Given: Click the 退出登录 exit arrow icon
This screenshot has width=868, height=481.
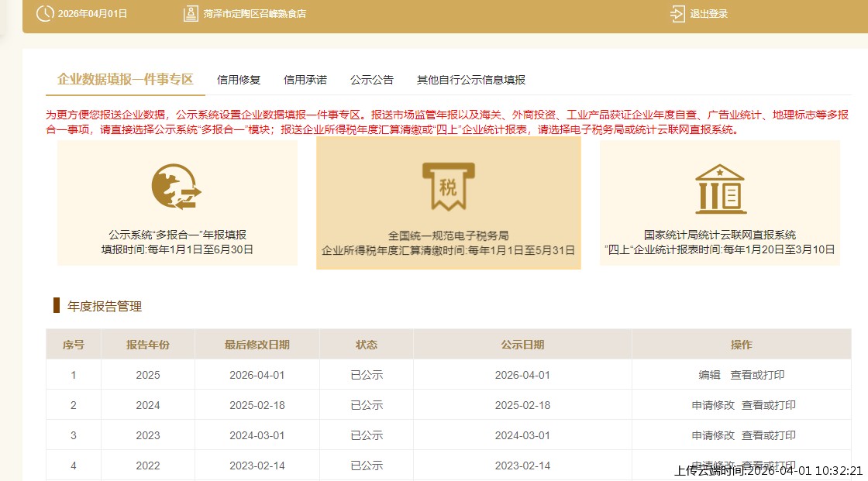Looking at the screenshot, I should [677, 13].
